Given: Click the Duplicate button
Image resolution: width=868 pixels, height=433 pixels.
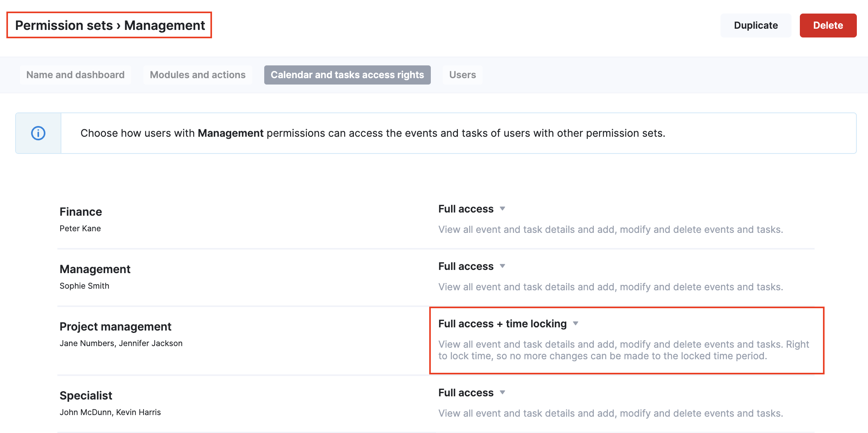Looking at the screenshot, I should 756,26.
